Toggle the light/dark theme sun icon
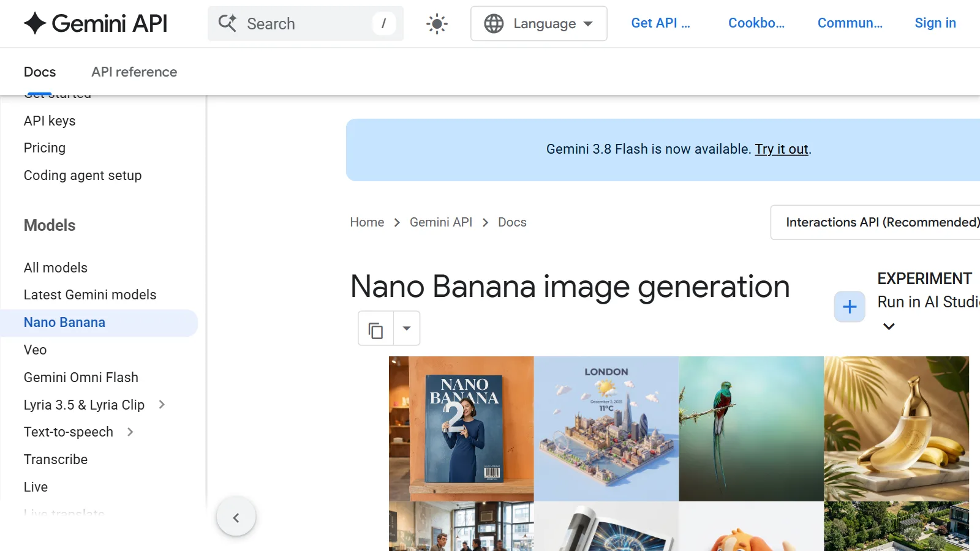 437,24
